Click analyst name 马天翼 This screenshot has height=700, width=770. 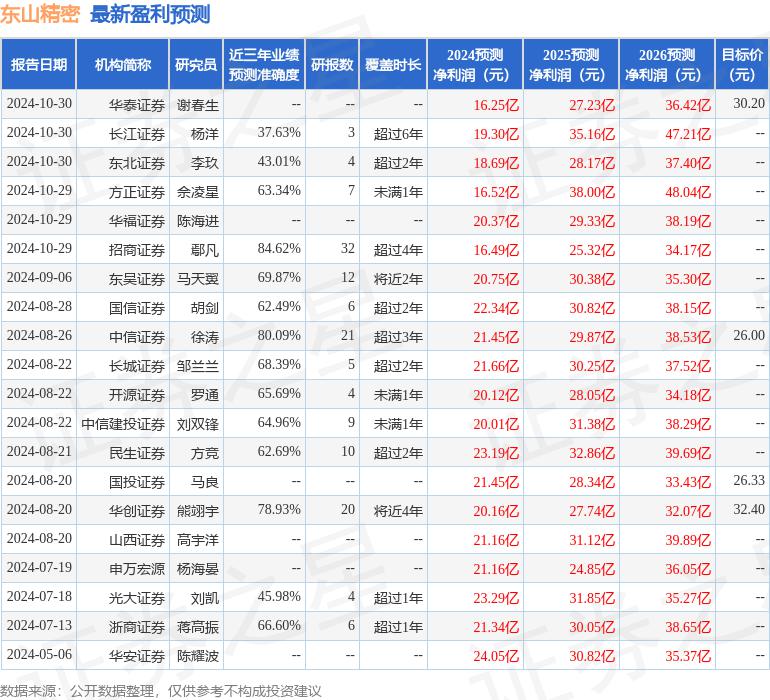click(x=197, y=279)
